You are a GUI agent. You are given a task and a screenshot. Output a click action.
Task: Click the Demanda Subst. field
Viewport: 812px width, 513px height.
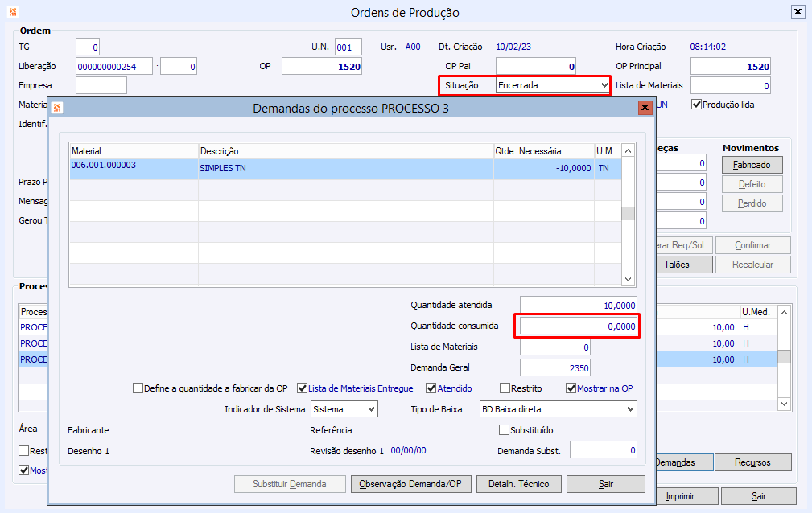604,450
